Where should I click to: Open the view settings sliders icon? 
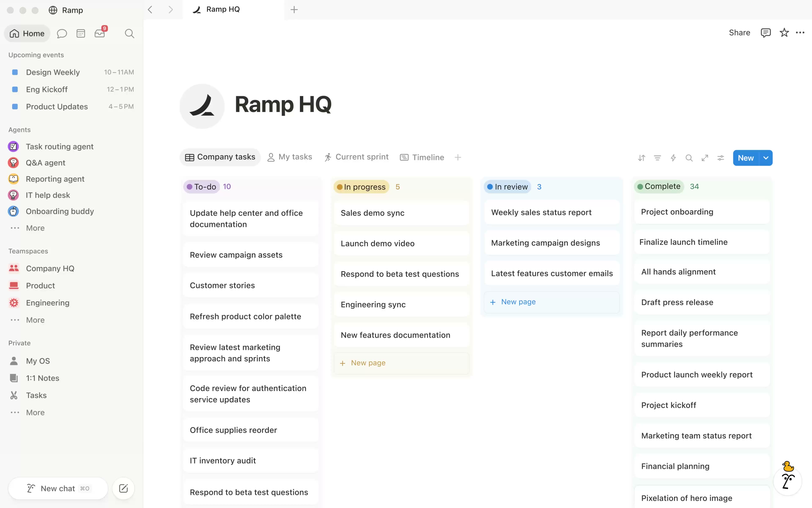(x=721, y=158)
